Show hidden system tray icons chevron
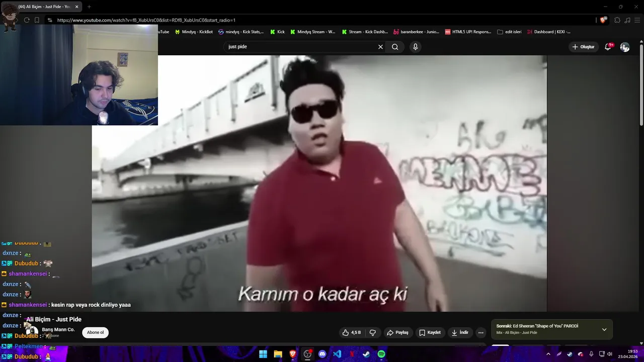This screenshot has width=644, height=362. (548, 354)
